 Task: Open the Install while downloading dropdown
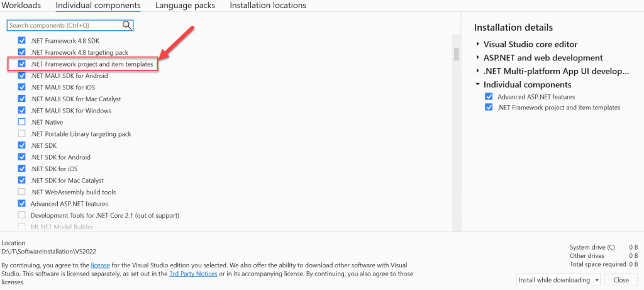(558, 280)
